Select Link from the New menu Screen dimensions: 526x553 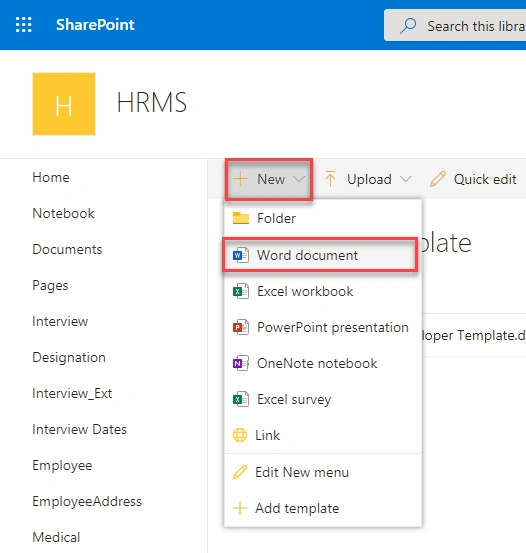(x=323, y=435)
